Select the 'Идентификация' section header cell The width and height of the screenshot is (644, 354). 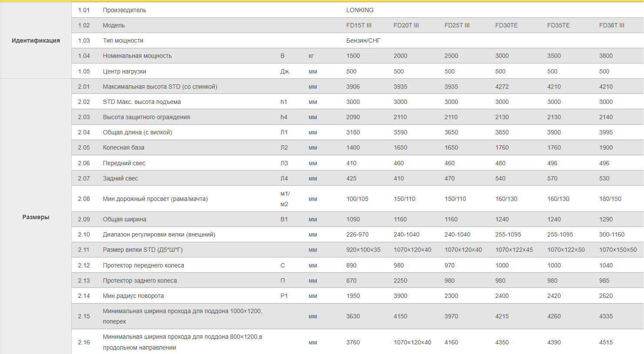click(36, 40)
